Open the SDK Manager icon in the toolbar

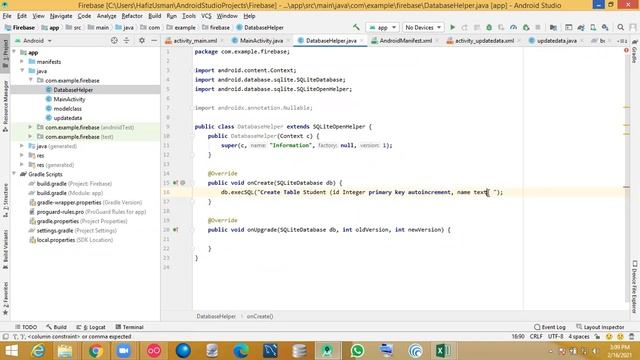pyautogui.click(x=605, y=27)
